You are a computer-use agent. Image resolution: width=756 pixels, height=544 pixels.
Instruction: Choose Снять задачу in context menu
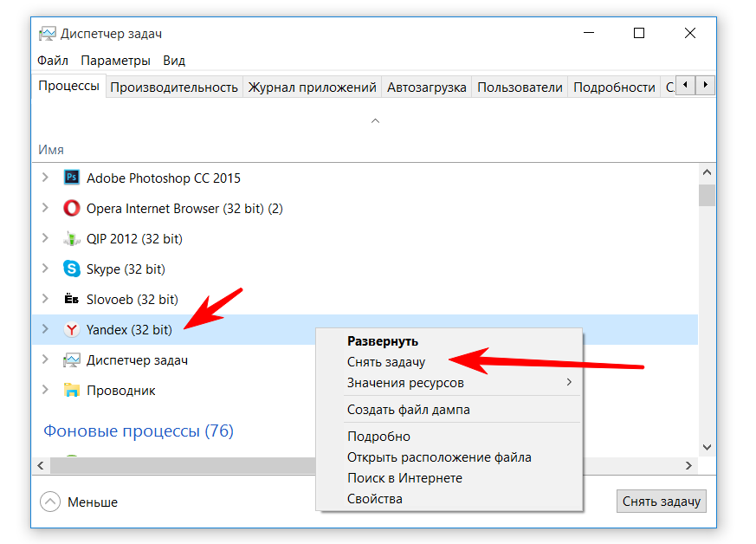tap(386, 362)
